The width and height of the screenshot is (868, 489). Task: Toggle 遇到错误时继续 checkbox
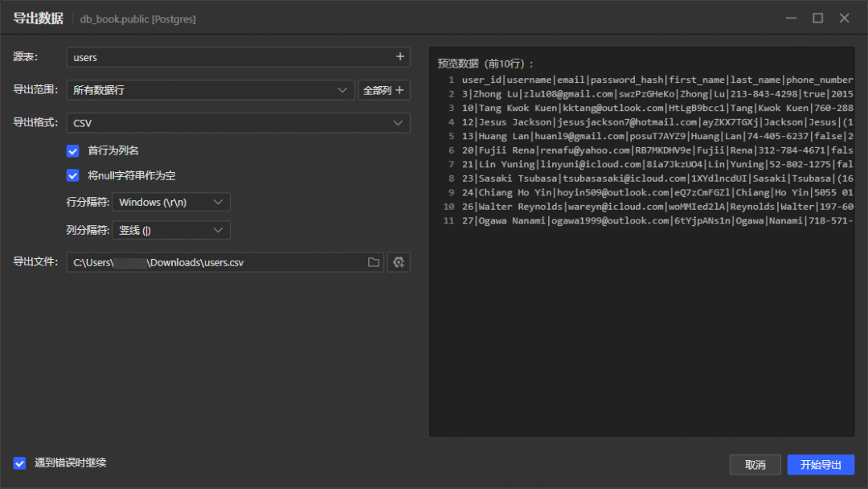(19, 463)
